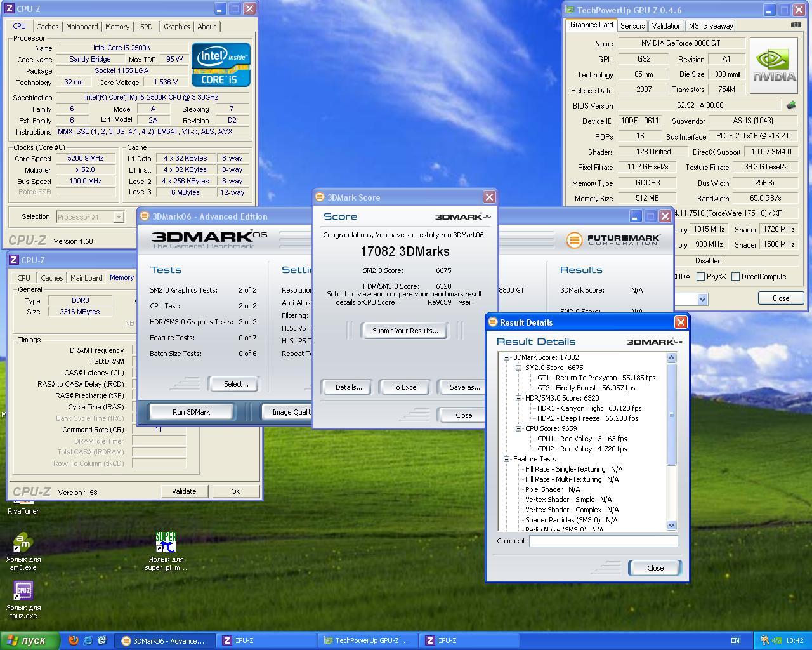Switch to the SPD tab in top CPU-Z
Viewport: 812px width, 650px height.
pyautogui.click(x=146, y=27)
